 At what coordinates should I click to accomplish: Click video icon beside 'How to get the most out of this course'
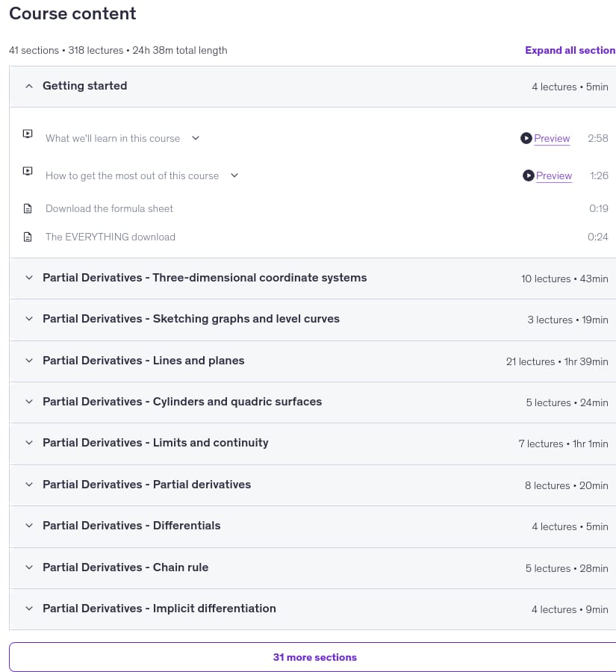point(28,172)
